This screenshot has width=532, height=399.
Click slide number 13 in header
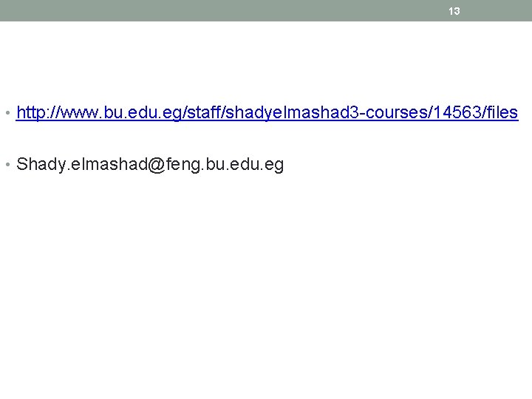point(454,11)
